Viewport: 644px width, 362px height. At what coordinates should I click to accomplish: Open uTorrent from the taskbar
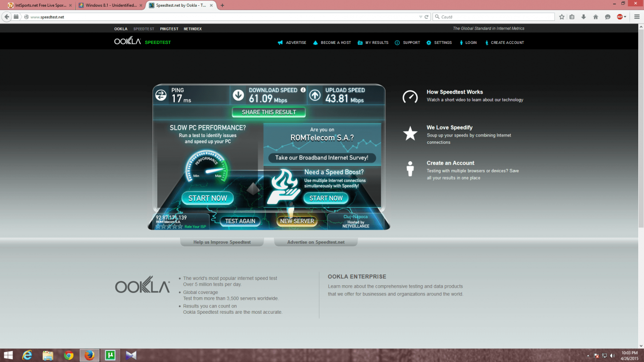110,355
